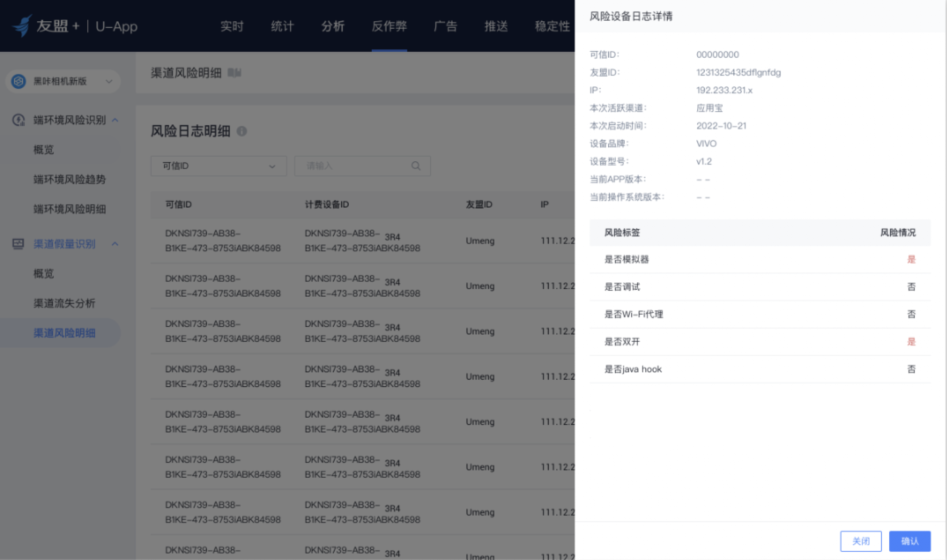
Task: Collapse the 渠道假量识别 section
Action: [115, 244]
